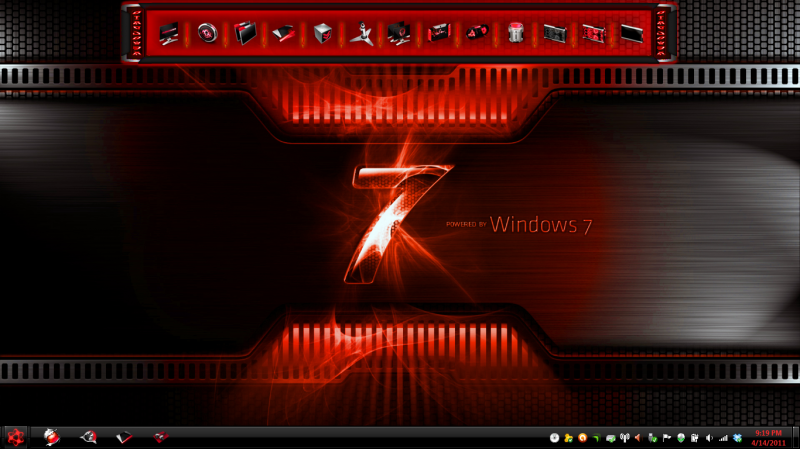Open the red circuit-panel dock icon
800x449 pixels.
pos(593,34)
